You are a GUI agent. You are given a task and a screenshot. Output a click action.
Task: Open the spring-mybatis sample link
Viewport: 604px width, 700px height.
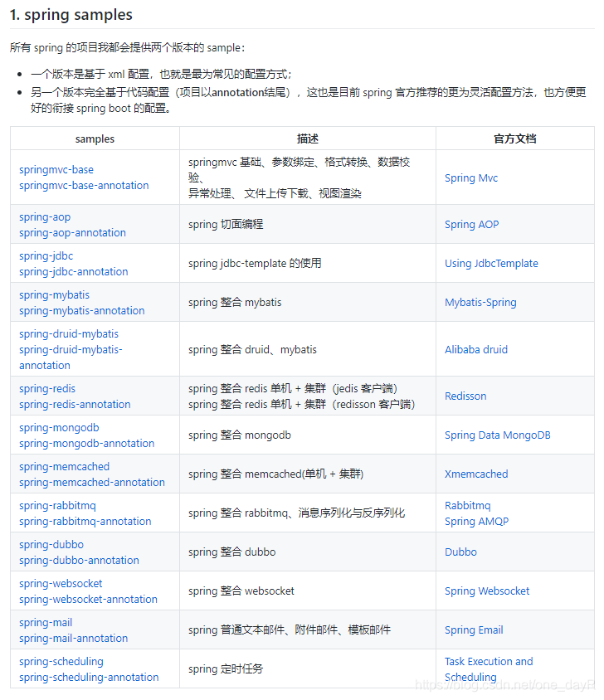click(x=54, y=294)
